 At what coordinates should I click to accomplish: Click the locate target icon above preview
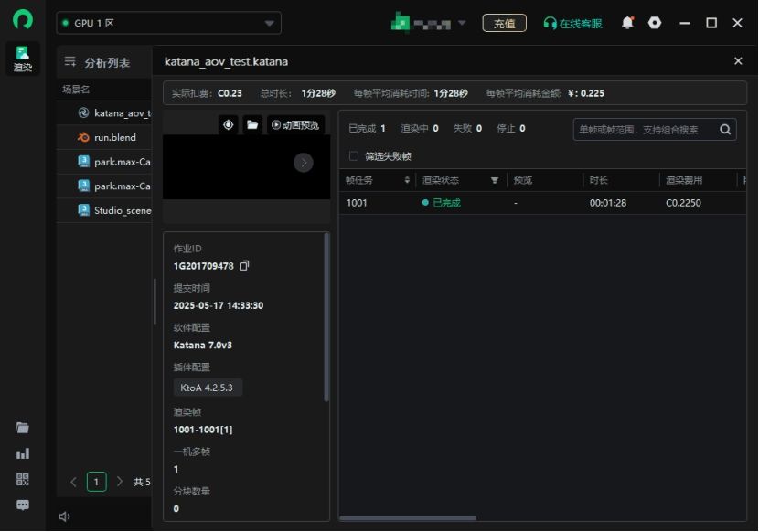click(228, 125)
